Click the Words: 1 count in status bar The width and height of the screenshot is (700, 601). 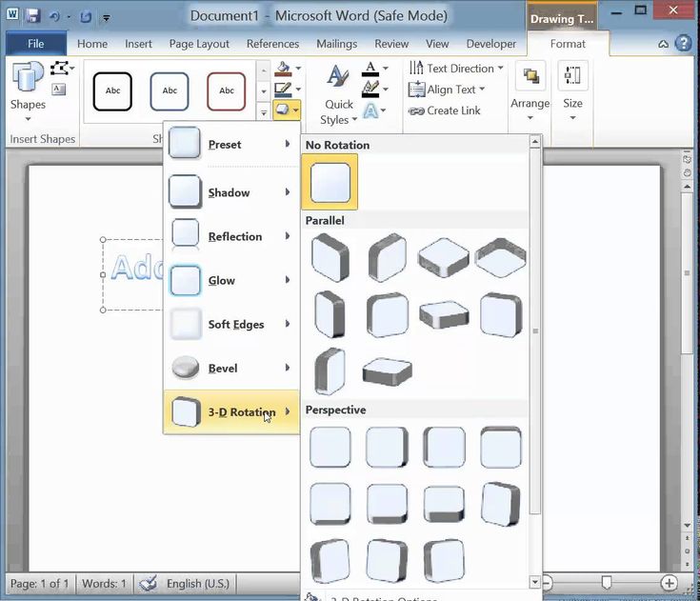click(x=104, y=584)
